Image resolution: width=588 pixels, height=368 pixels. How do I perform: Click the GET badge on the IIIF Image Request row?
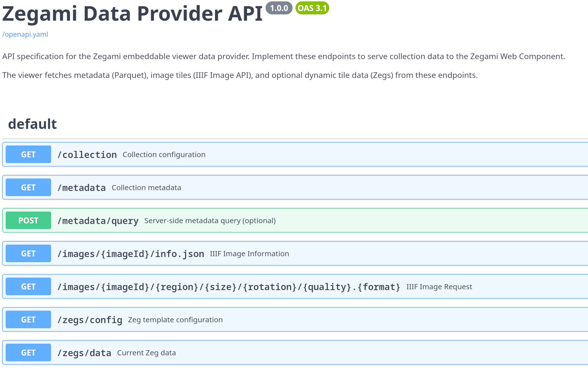[28, 286]
